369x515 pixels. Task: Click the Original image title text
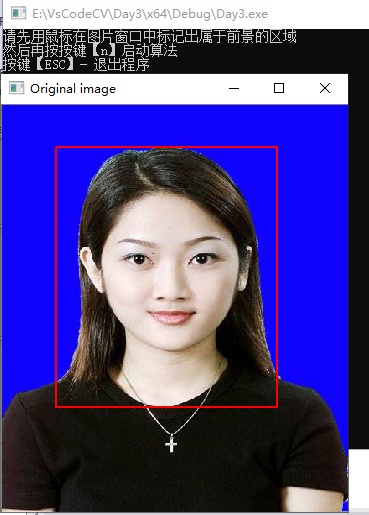point(73,89)
